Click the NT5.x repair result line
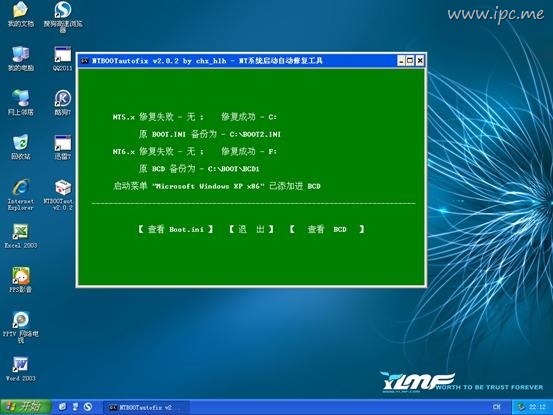Screen dimensions: 553x415 pyautogui.click(x=195, y=117)
